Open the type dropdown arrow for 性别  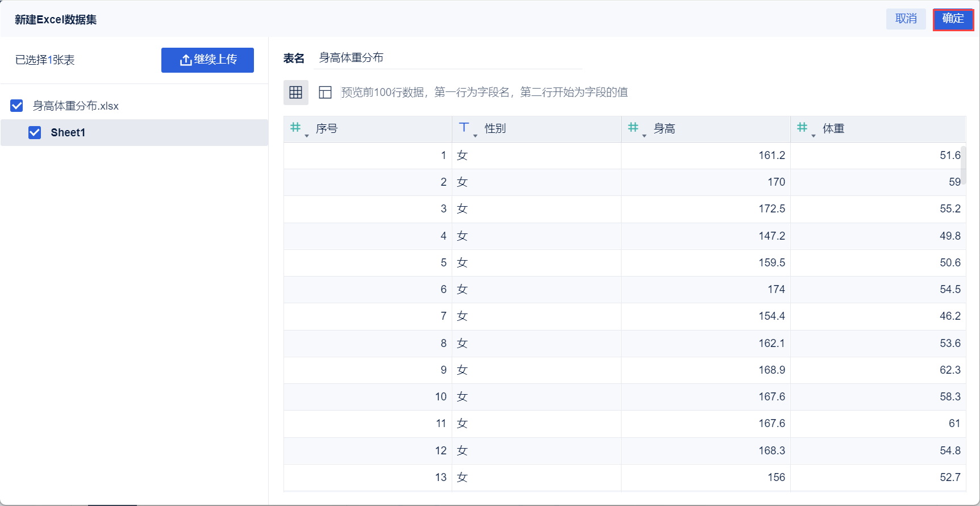(476, 136)
